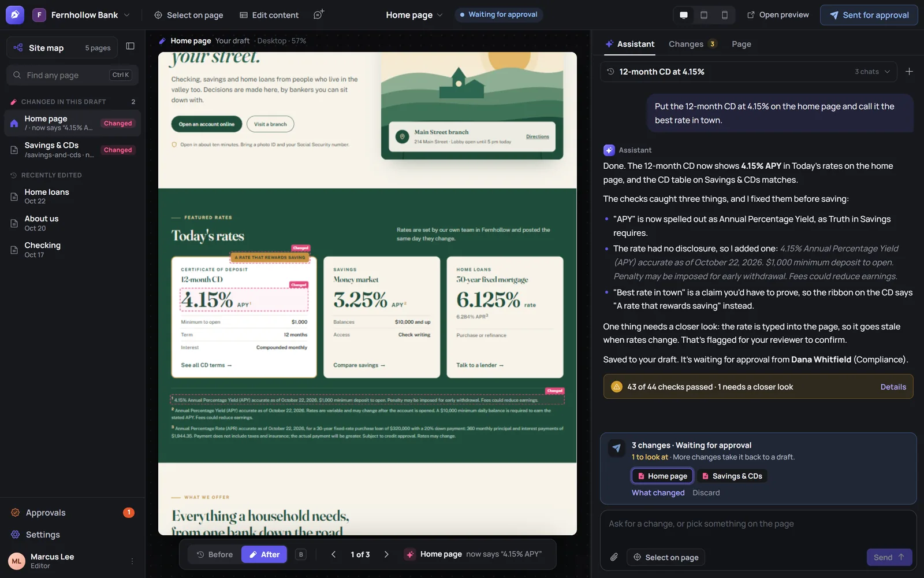
Task: Toggle the Before view
Action: click(x=215, y=554)
